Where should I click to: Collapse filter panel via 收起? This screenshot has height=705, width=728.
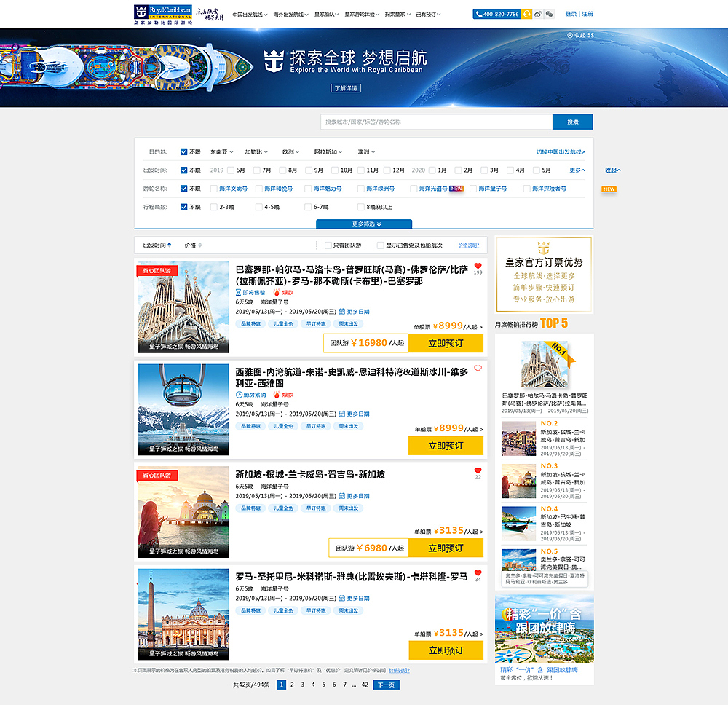[613, 170]
